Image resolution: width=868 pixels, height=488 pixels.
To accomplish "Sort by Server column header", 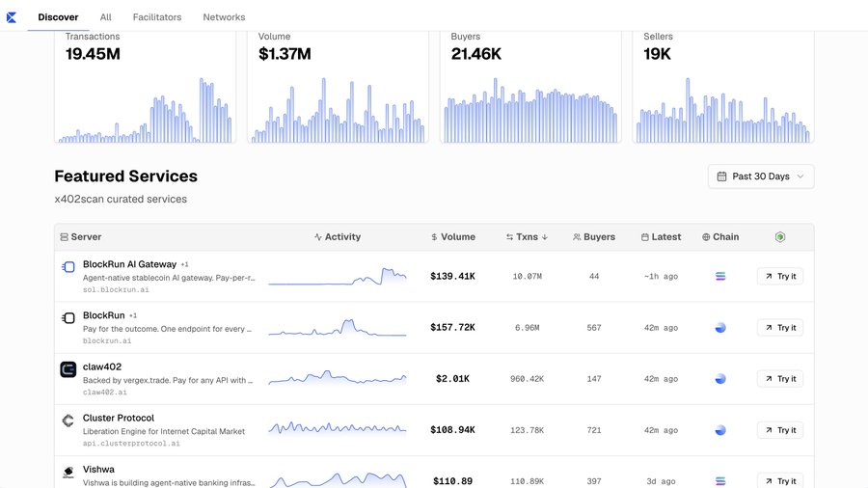I will coord(81,237).
